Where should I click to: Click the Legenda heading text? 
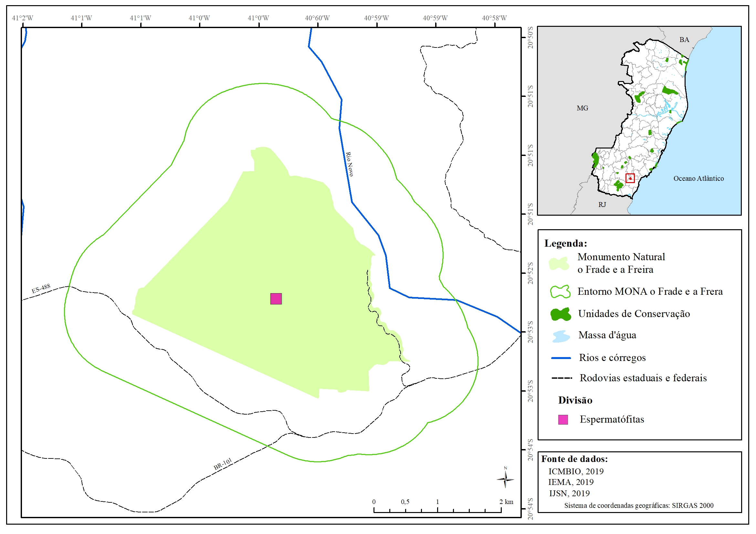(566, 243)
